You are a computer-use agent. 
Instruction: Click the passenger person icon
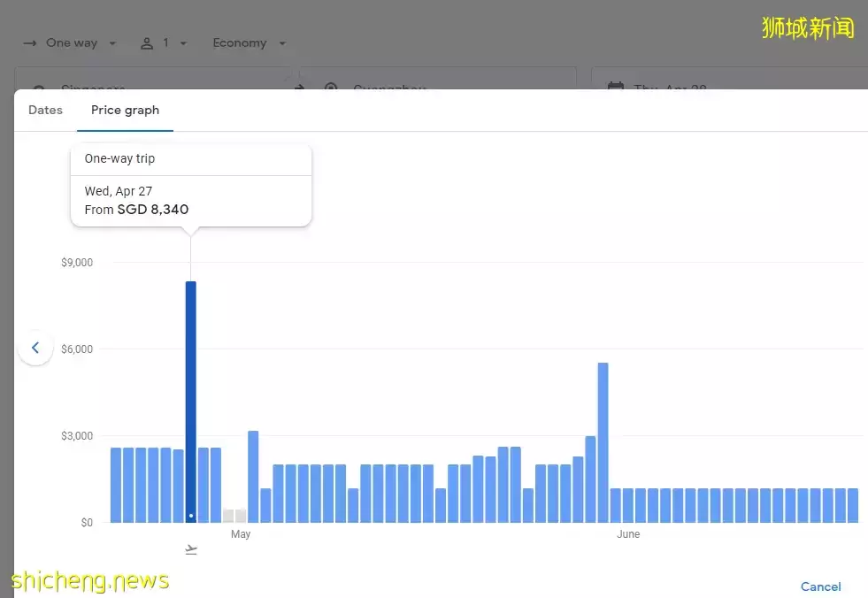coord(147,43)
